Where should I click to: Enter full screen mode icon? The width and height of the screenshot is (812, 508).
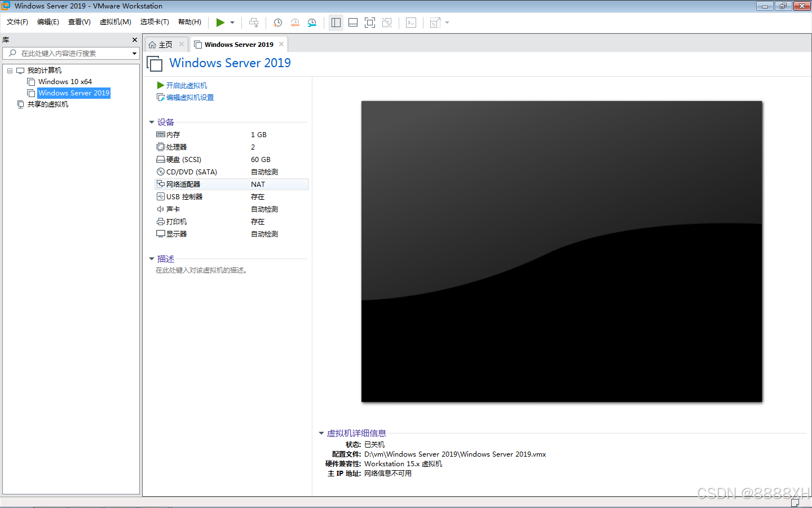tap(370, 23)
